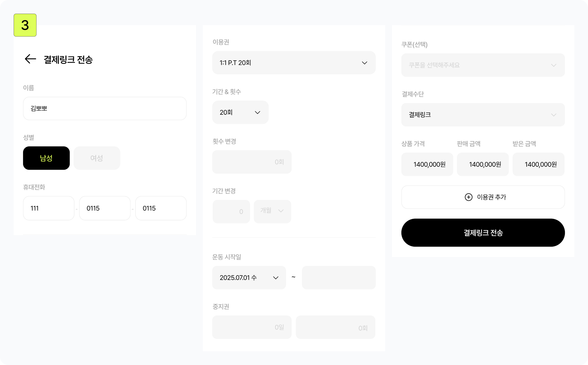The height and width of the screenshot is (365, 588).
Task: Click the 중지권 0일 field
Action: pyautogui.click(x=252, y=327)
